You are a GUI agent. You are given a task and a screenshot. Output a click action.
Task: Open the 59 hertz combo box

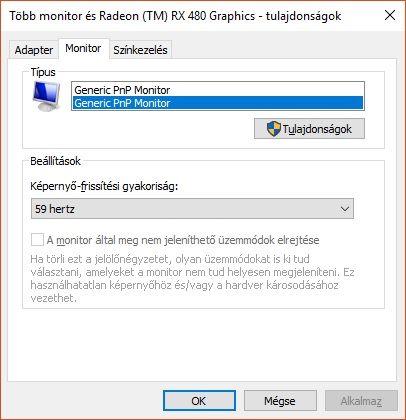[x=192, y=209]
